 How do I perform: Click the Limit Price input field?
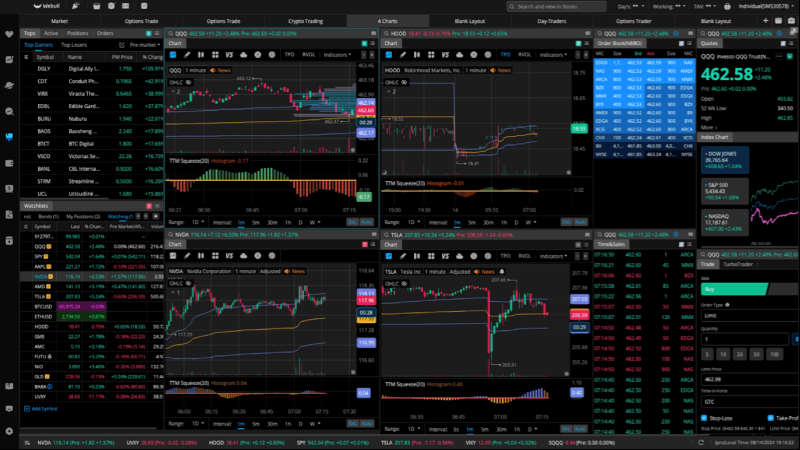(x=749, y=379)
